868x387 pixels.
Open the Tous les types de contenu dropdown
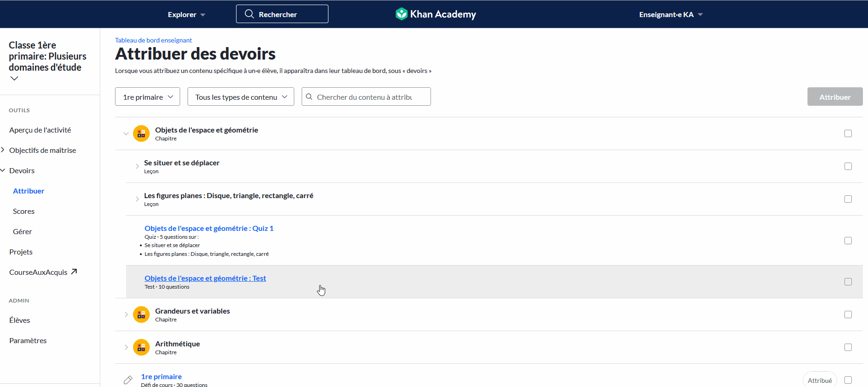coord(241,97)
